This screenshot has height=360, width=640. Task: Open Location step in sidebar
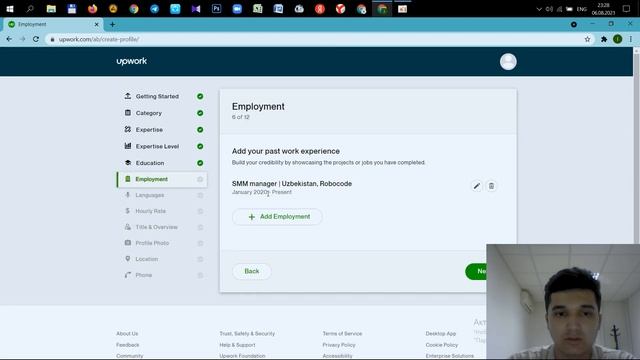click(147, 259)
